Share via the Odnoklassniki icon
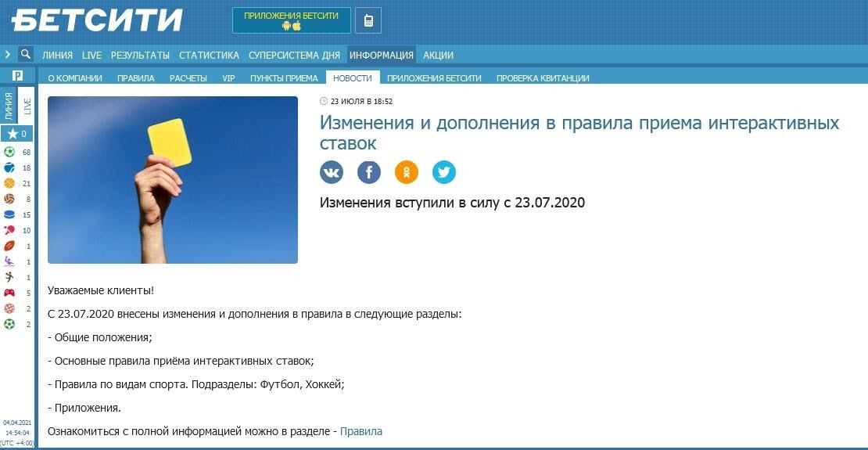 click(x=407, y=172)
